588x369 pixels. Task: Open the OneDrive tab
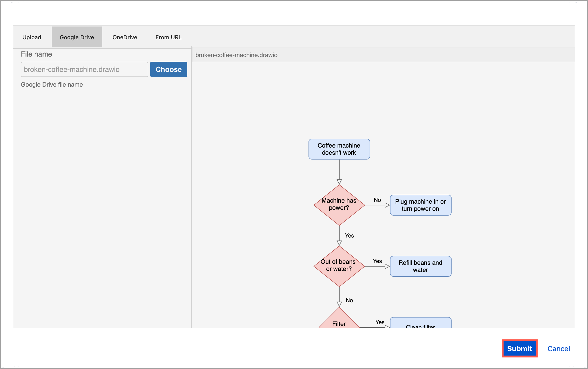[x=125, y=37]
